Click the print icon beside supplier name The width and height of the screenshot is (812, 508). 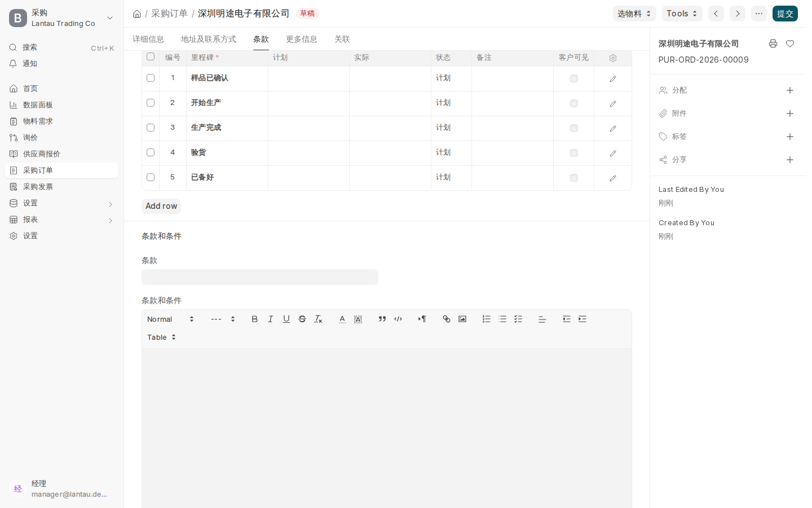(773, 43)
